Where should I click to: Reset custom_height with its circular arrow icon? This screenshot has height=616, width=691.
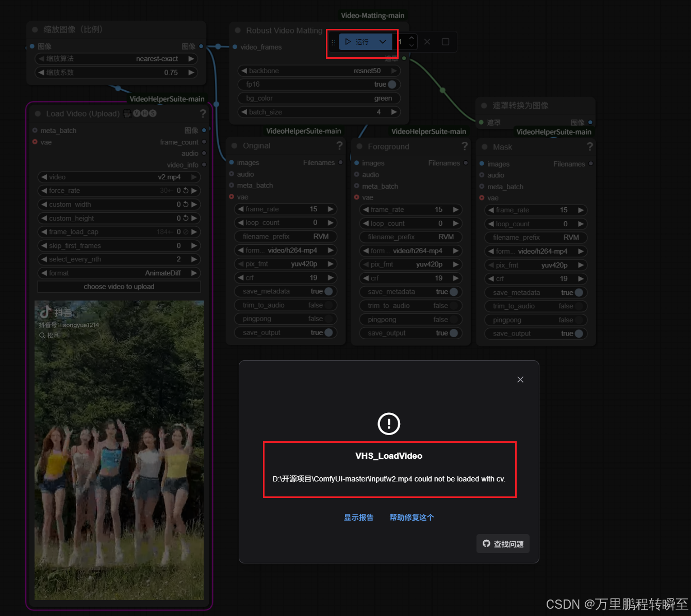(186, 218)
